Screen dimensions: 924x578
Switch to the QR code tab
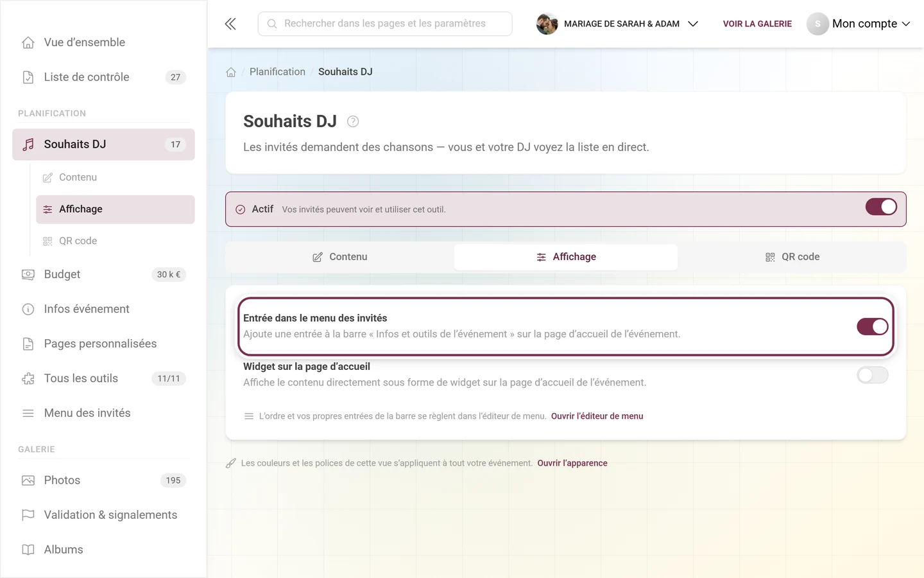pos(792,257)
